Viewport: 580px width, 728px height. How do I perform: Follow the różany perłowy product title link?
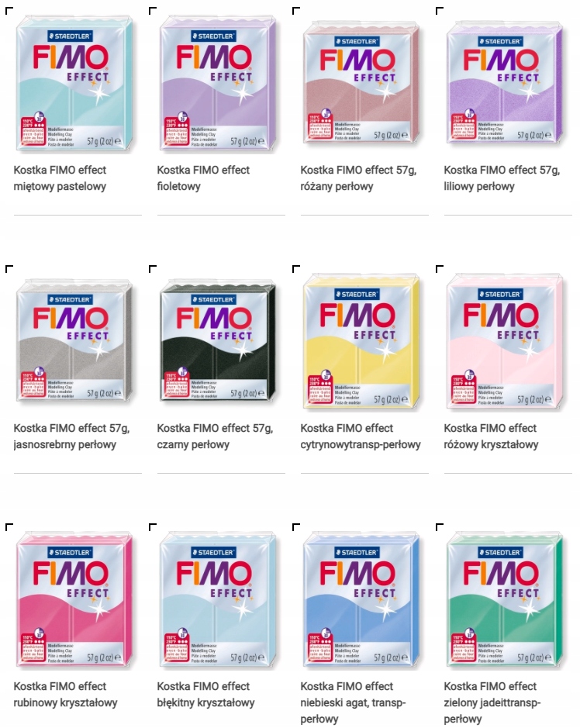pos(358,178)
